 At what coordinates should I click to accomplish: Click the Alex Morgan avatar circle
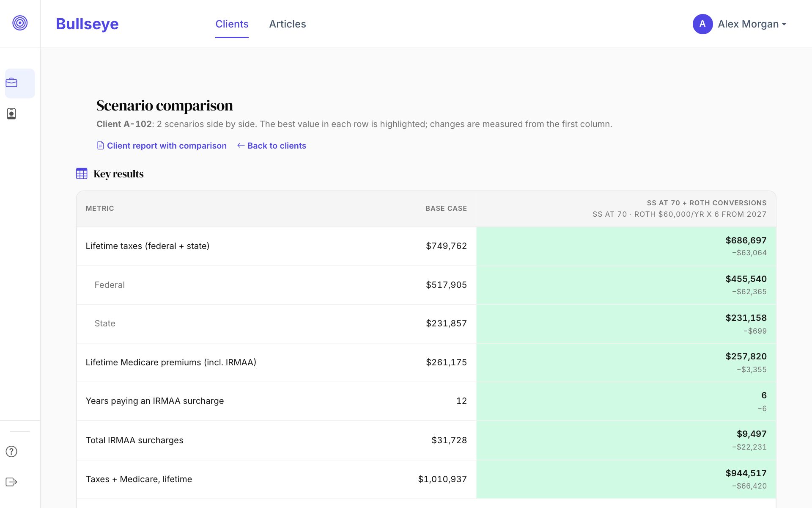pos(702,24)
